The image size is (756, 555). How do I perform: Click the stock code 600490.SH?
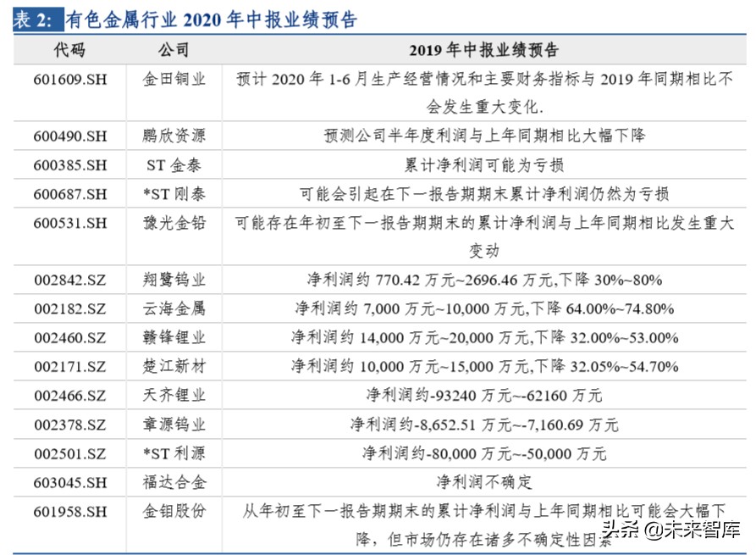tap(71, 136)
